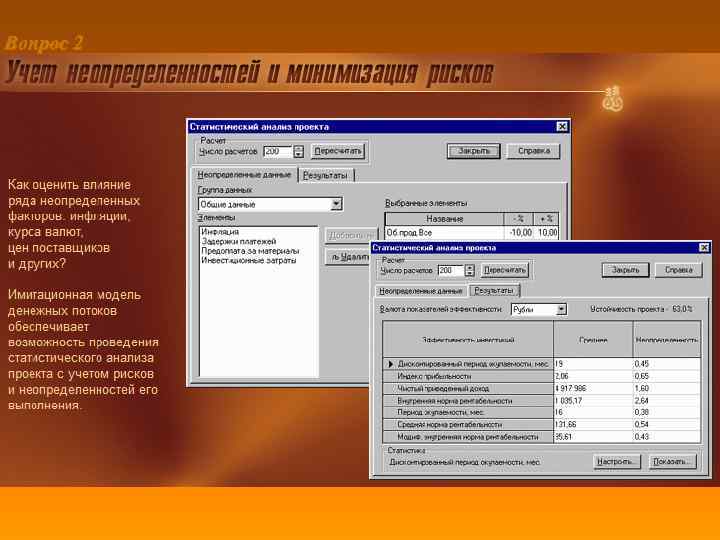Select Дисконтированный период окупаемости table row
Image resolution: width=720 pixels, height=540 pixels.
[x=541, y=364]
